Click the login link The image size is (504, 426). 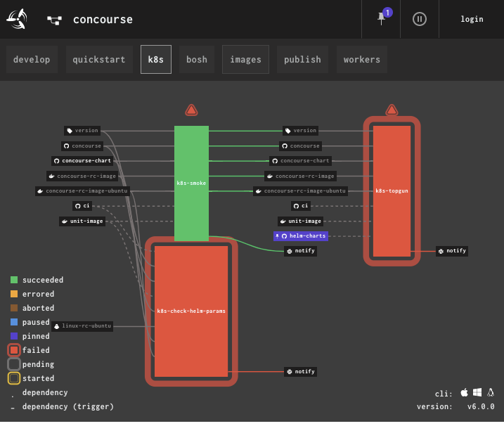(472, 19)
